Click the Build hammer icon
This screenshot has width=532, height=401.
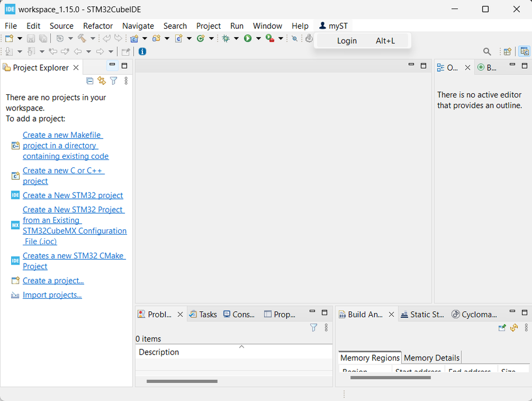coord(82,38)
